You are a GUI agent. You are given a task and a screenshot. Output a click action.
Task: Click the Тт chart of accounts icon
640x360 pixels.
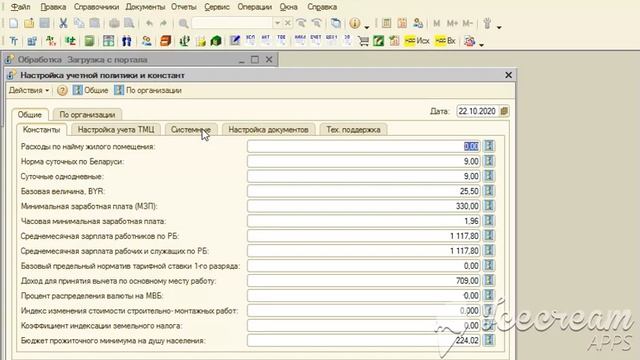pos(13,41)
